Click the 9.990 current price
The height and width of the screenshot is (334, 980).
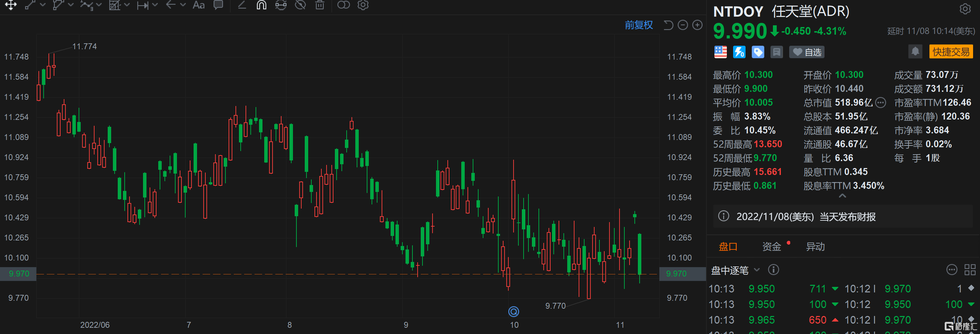(740, 31)
